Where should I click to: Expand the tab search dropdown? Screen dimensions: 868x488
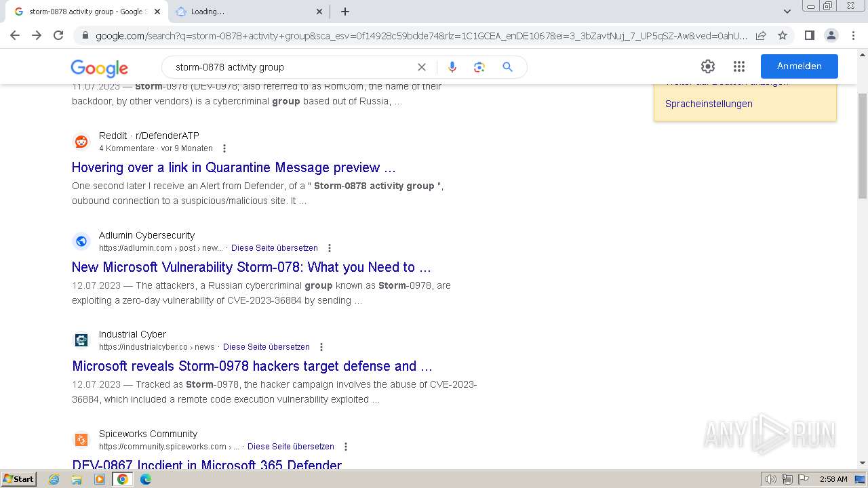pos(787,12)
